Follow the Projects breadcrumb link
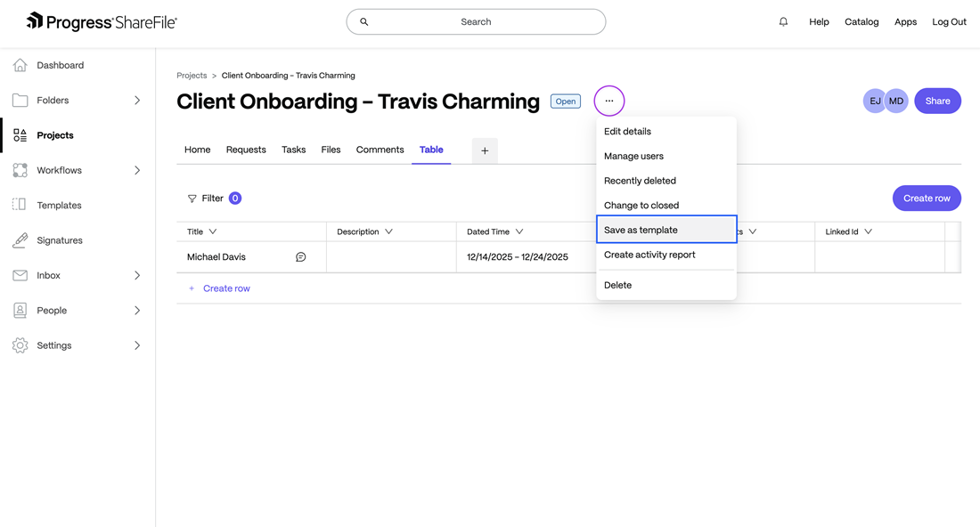This screenshot has width=980, height=527. click(192, 76)
